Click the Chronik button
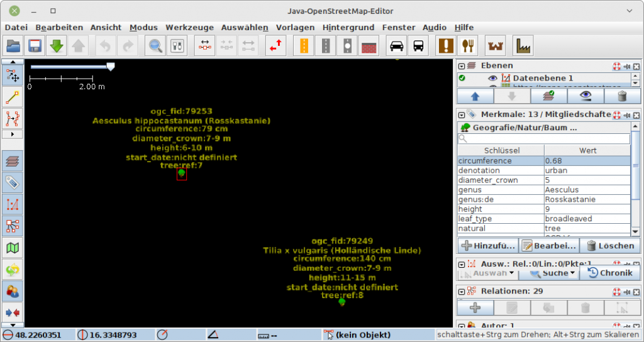The height and width of the screenshot is (342, 644). [609, 273]
